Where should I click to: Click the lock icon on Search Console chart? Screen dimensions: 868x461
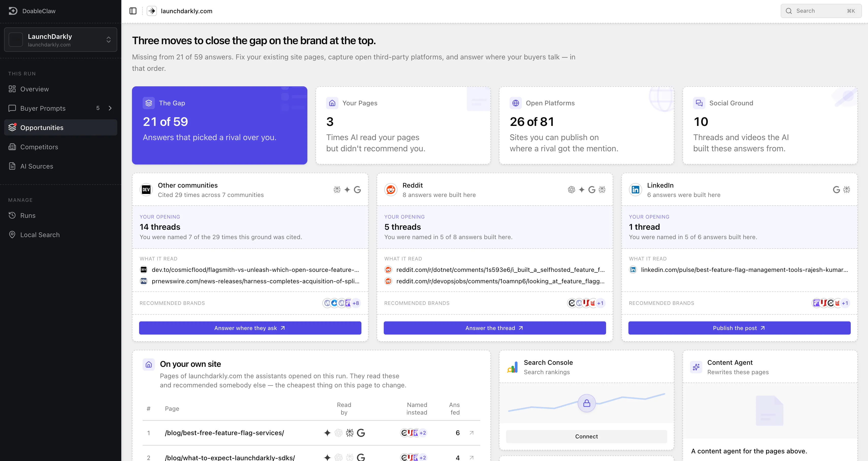pyautogui.click(x=587, y=403)
